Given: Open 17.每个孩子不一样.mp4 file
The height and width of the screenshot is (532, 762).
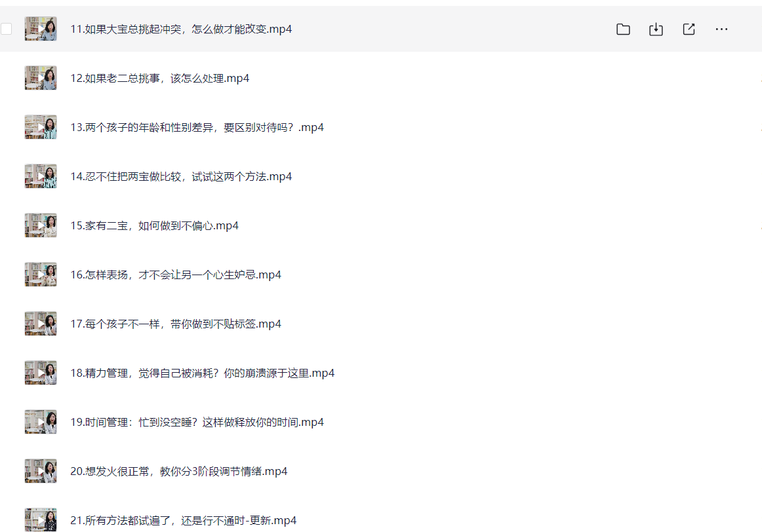Looking at the screenshot, I should (176, 324).
